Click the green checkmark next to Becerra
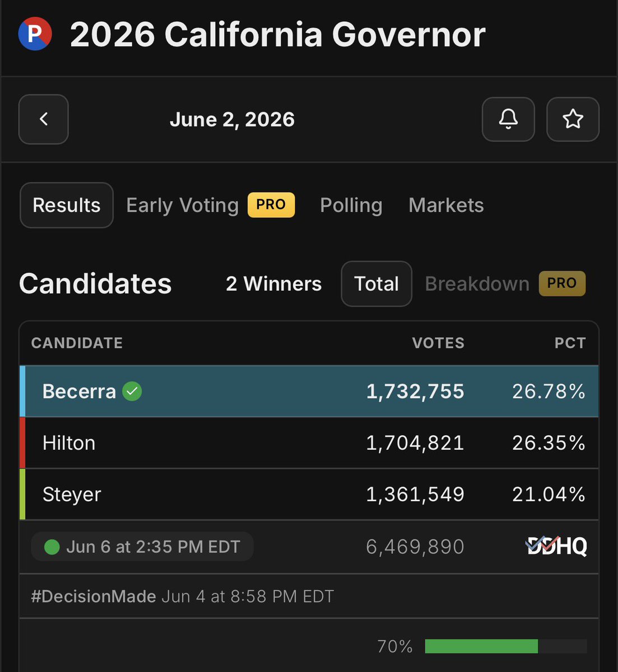The width and height of the screenshot is (618, 672). (132, 391)
